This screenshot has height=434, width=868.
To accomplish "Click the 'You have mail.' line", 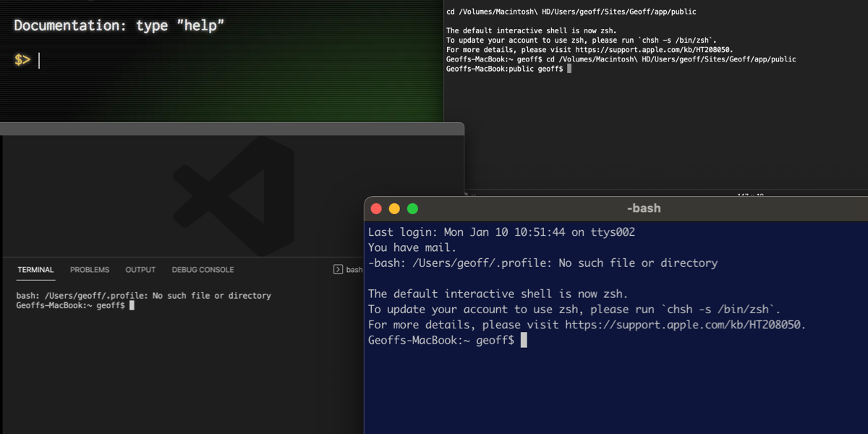I will point(412,247).
